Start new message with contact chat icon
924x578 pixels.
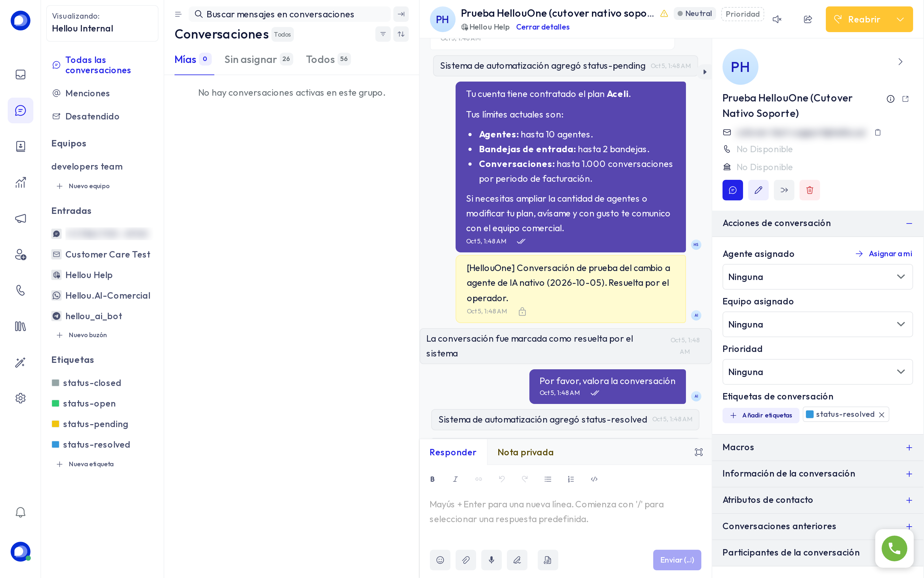tap(732, 190)
